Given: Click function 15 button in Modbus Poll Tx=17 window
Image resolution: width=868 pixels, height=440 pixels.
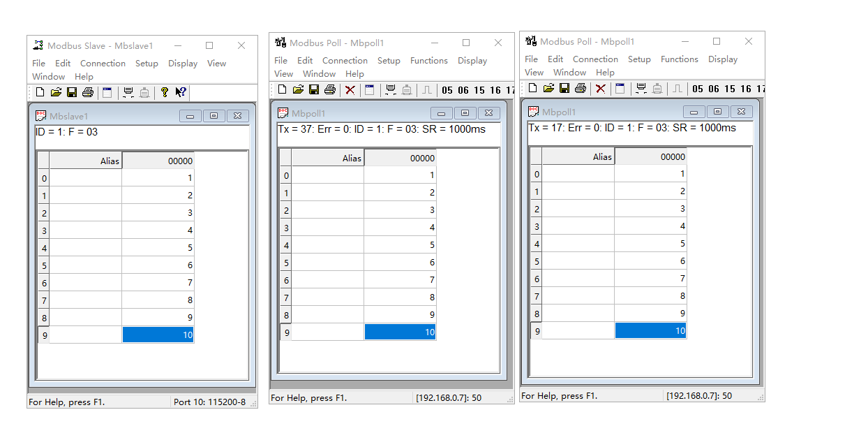Looking at the screenshot, I should [730, 89].
